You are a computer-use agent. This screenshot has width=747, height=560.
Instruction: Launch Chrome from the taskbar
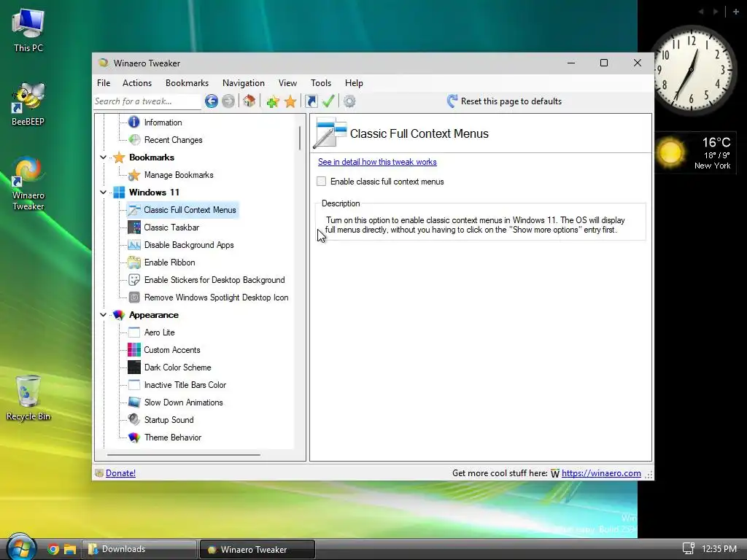coord(53,550)
